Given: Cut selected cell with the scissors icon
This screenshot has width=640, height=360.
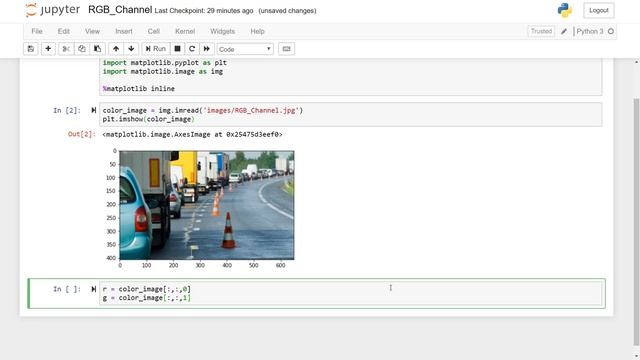Looking at the screenshot, I should tap(66, 49).
